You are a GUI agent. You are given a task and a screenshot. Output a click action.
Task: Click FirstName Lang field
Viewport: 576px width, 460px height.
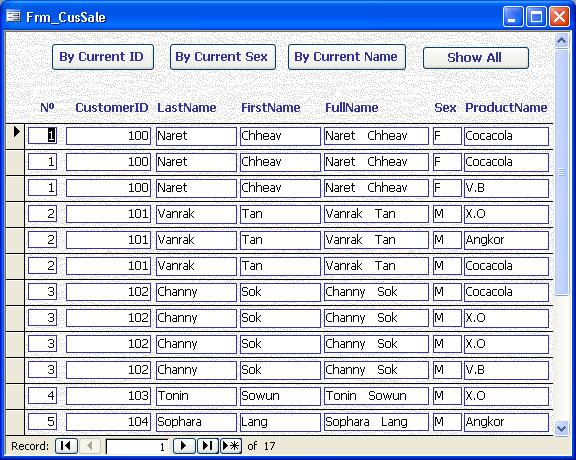[x=280, y=422]
